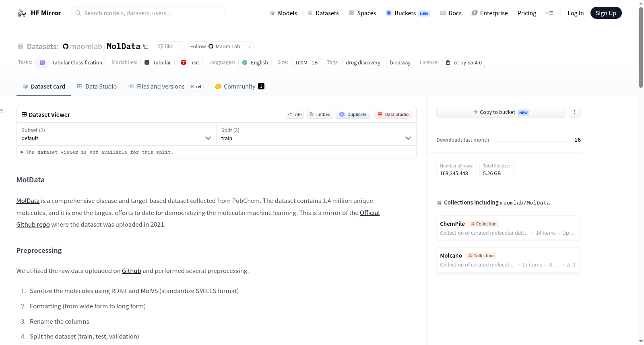Switch to the Dataset card tab
Screen dimensions: 644x345
pos(43,86)
